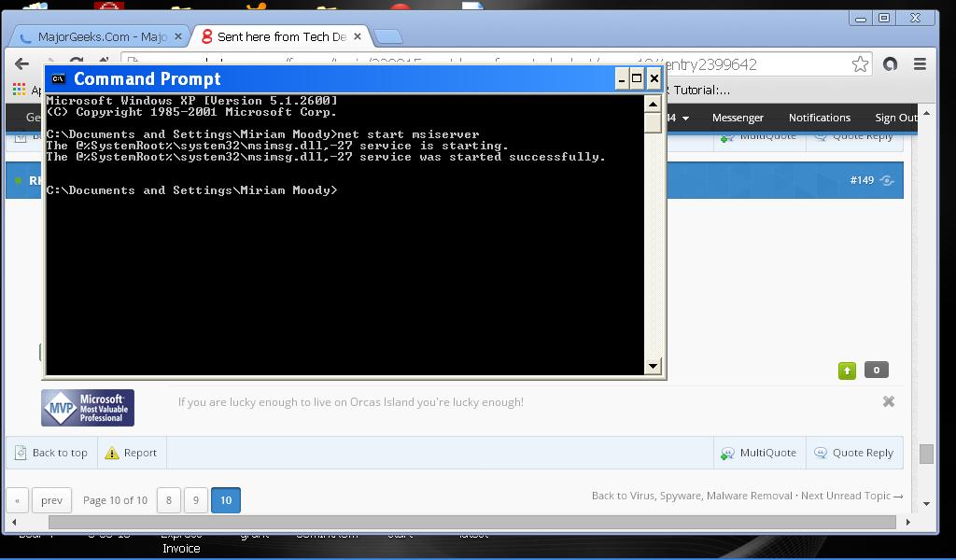The height and width of the screenshot is (560, 956).
Task: Open a new Chrome tab
Action: point(388,37)
